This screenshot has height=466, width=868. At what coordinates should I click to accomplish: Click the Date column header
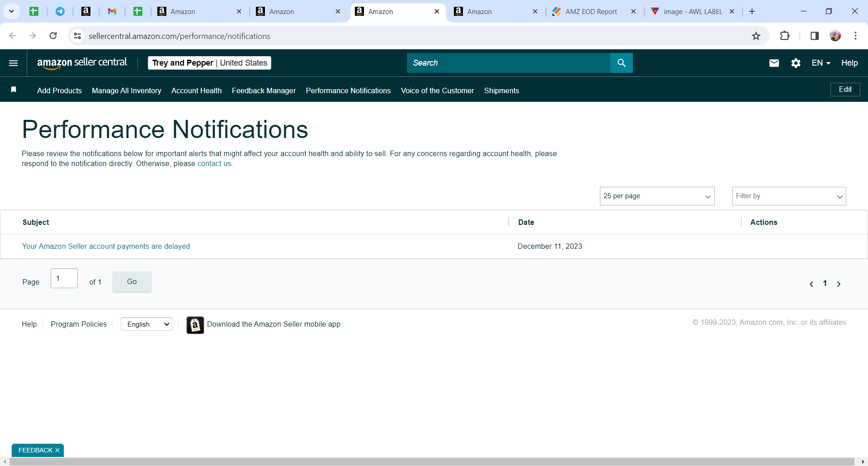coord(526,222)
